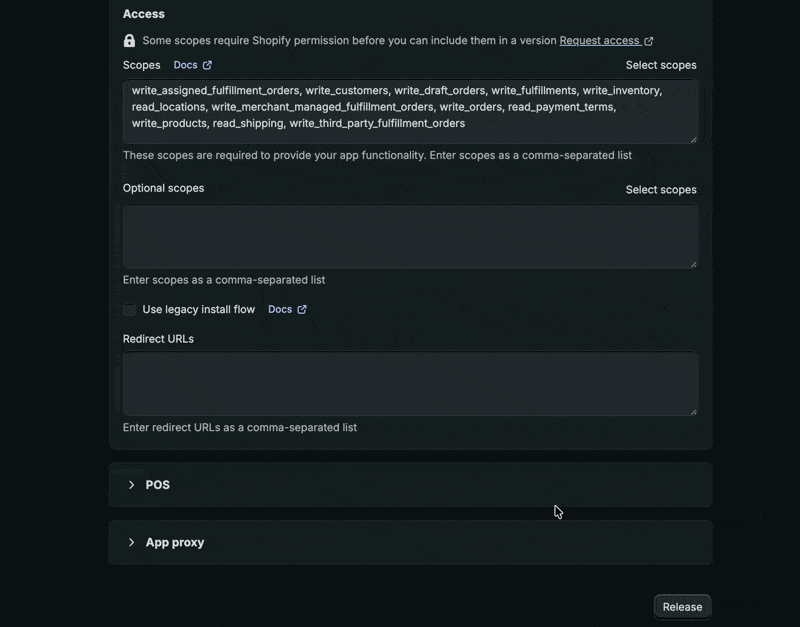
Task: Click external link icon beside Scopes Docs
Action: pos(207,65)
